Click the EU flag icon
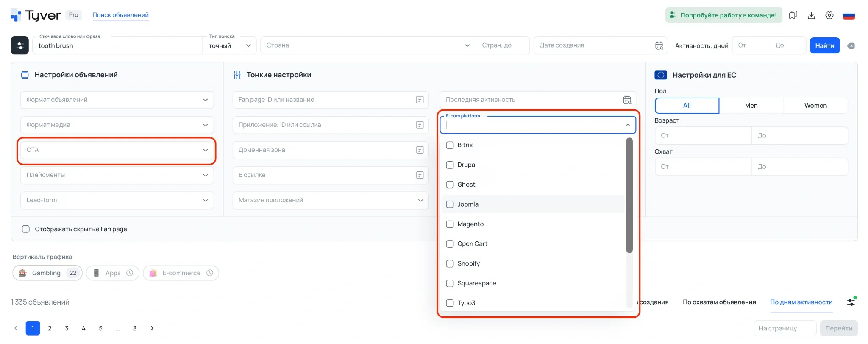The image size is (868, 344). click(x=661, y=75)
